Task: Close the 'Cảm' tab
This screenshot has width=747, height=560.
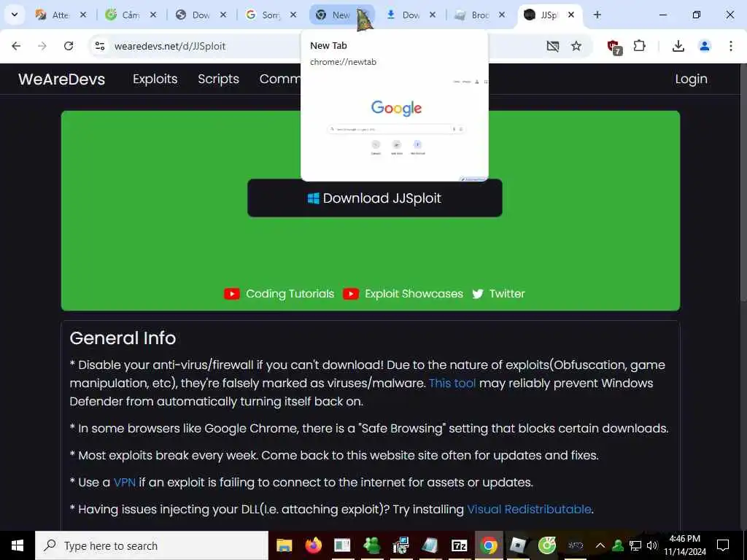Action: pyautogui.click(x=153, y=15)
